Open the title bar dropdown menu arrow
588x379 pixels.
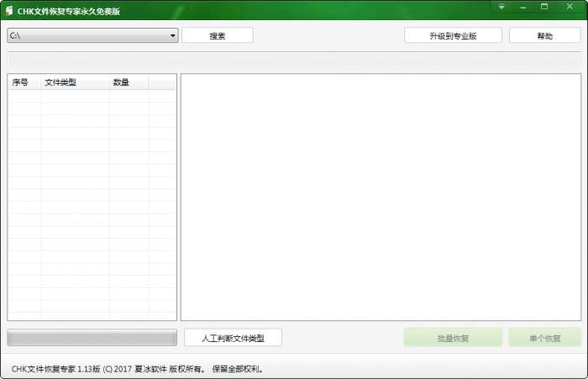pyautogui.click(x=501, y=7)
